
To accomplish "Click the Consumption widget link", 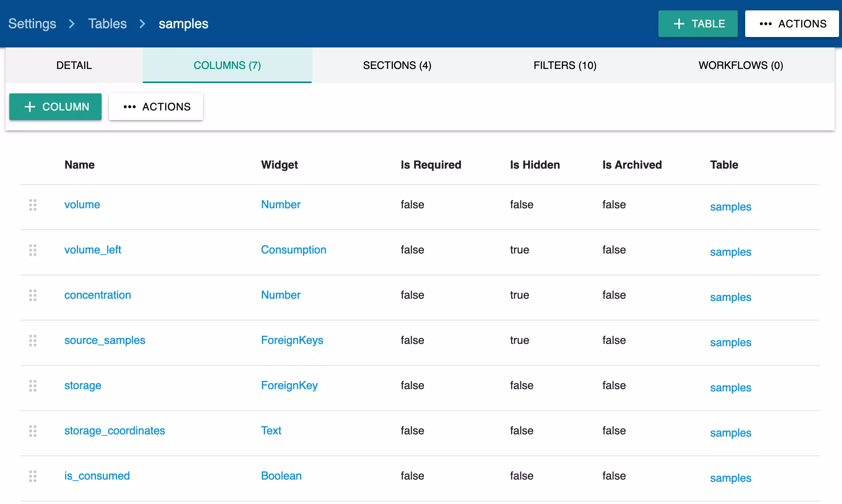I will pos(294,250).
